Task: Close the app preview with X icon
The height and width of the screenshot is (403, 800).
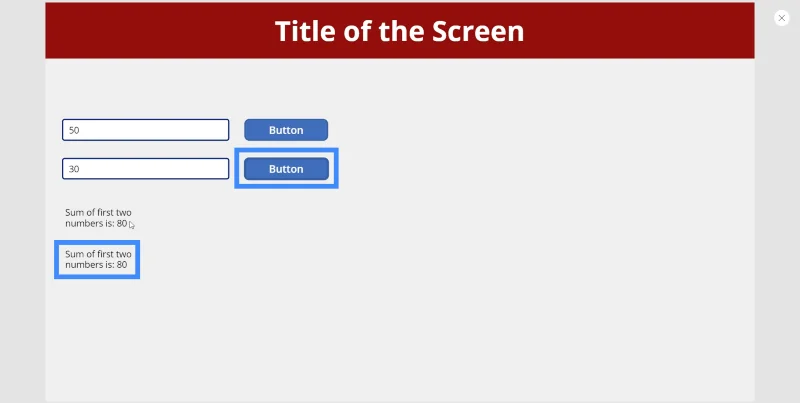Action: click(x=781, y=18)
